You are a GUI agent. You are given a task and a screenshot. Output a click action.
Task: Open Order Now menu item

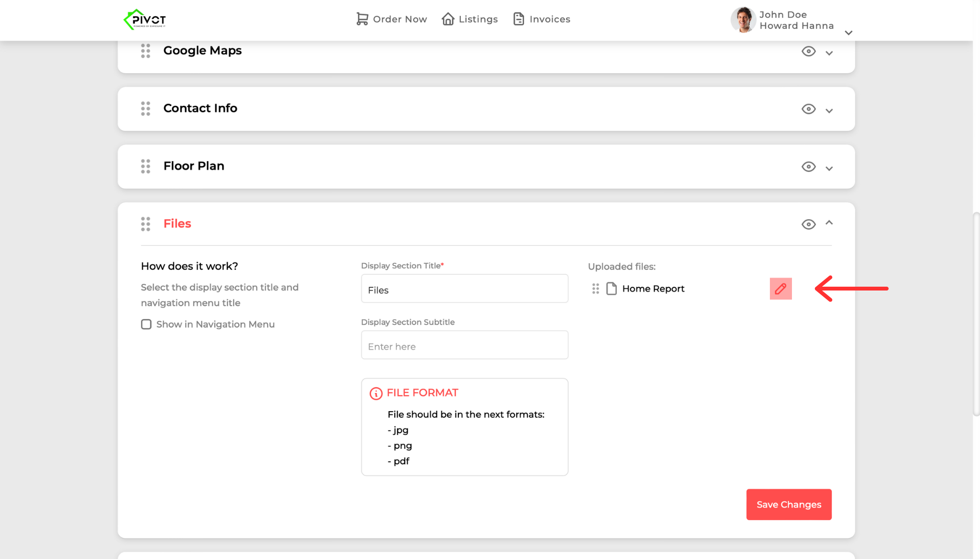pyautogui.click(x=391, y=19)
